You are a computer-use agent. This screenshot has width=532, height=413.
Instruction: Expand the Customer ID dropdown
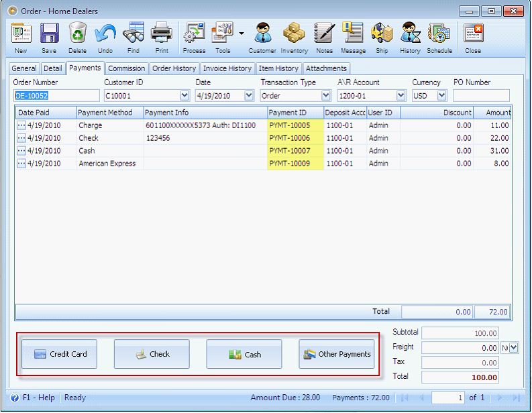[x=184, y=96]
